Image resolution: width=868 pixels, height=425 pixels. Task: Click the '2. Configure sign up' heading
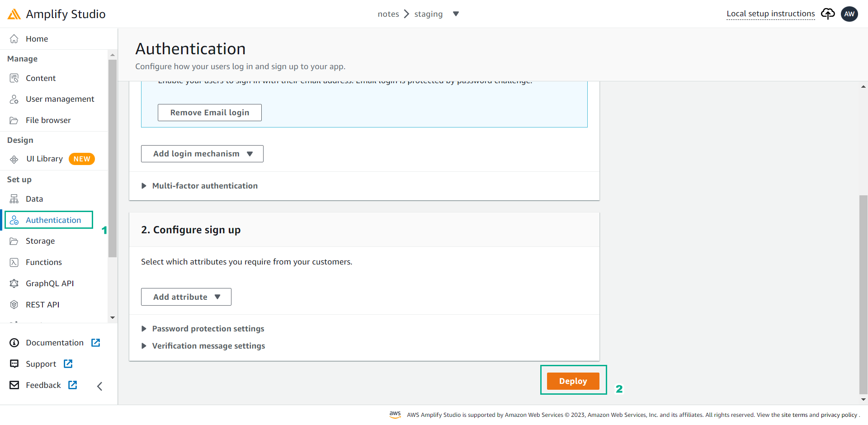191,230
